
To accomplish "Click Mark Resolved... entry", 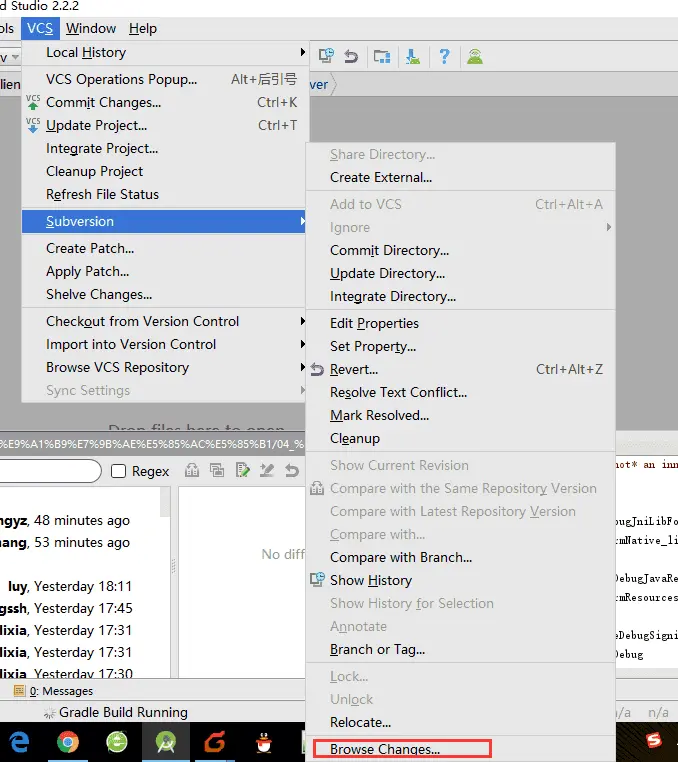I will coord(461,416).
